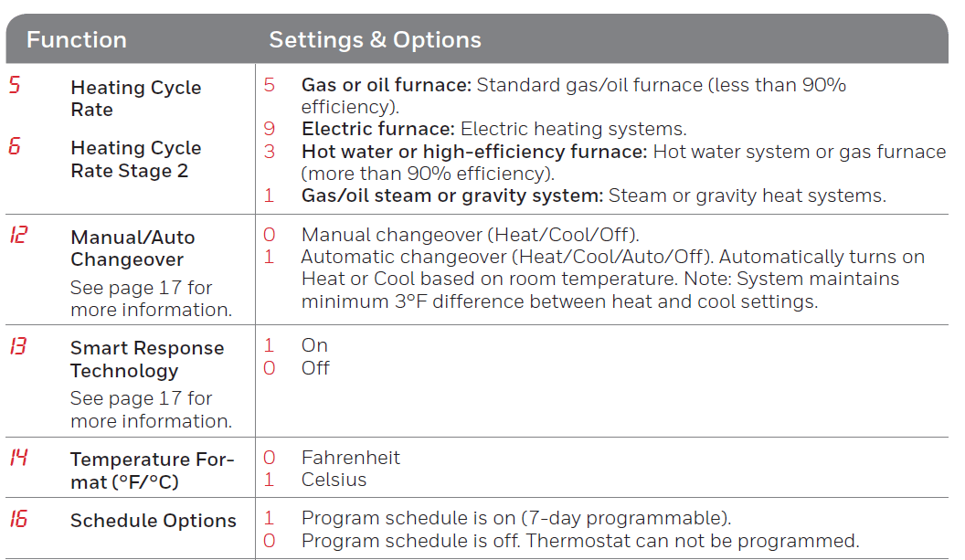Click the red function number 6

coord(15,146)
